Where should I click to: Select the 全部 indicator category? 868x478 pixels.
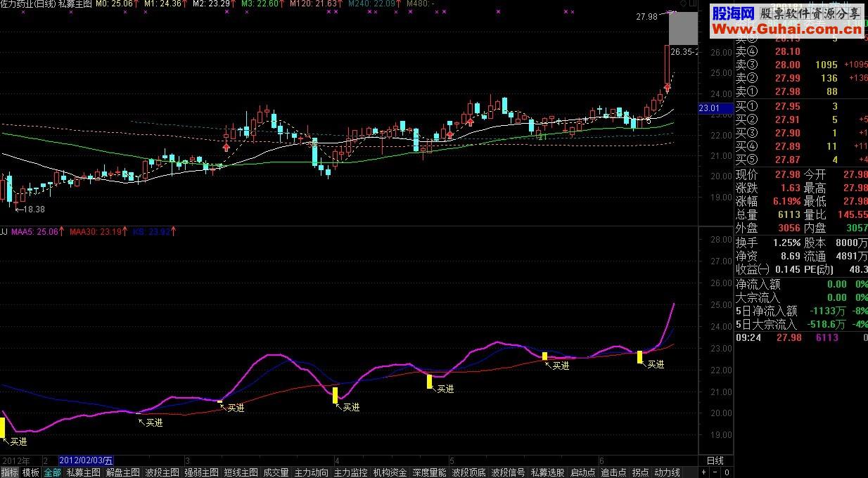pos(52,472)
